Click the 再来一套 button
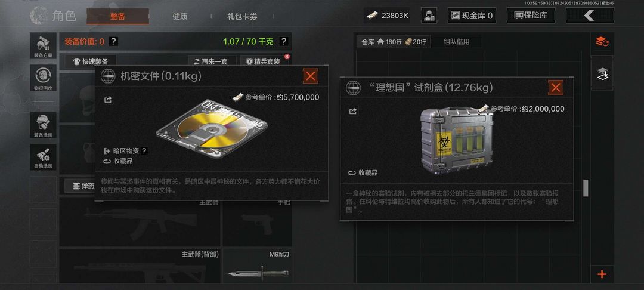Screen dimensions: 644x290 click(212, 61)
